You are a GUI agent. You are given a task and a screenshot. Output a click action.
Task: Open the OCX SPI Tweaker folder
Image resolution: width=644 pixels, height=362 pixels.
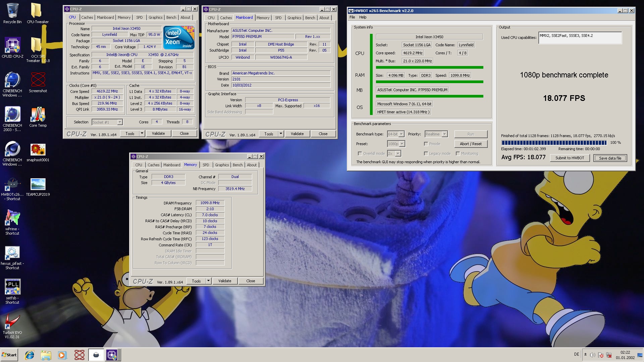pos(38,50)
